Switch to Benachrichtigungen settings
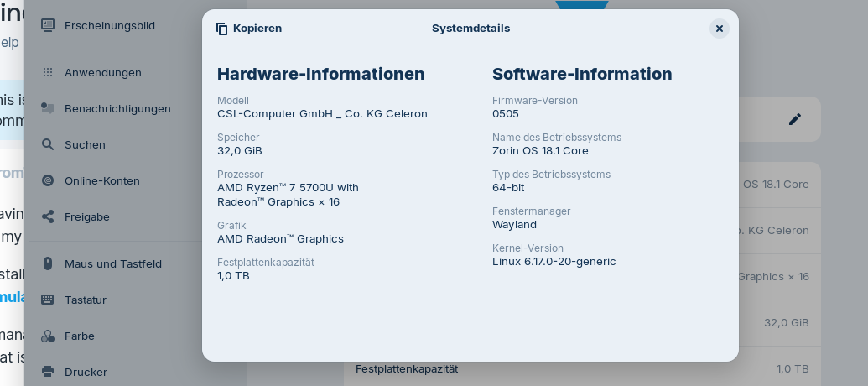868x386 pixels. 117,108
